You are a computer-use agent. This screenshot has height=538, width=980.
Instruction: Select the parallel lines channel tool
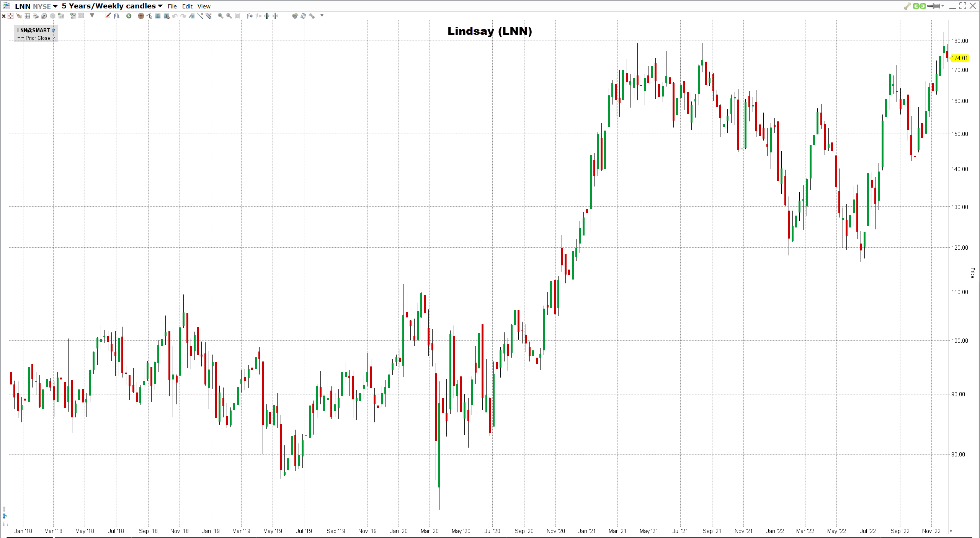[x=208, y=16]
